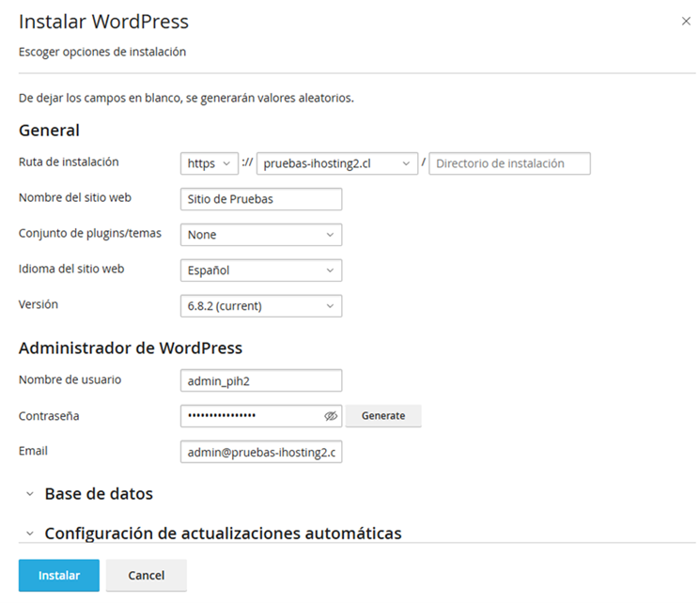Image resolution: width=700 pixels, height=603 pixels.
Task: Click the Email input field
Action: 261,452
